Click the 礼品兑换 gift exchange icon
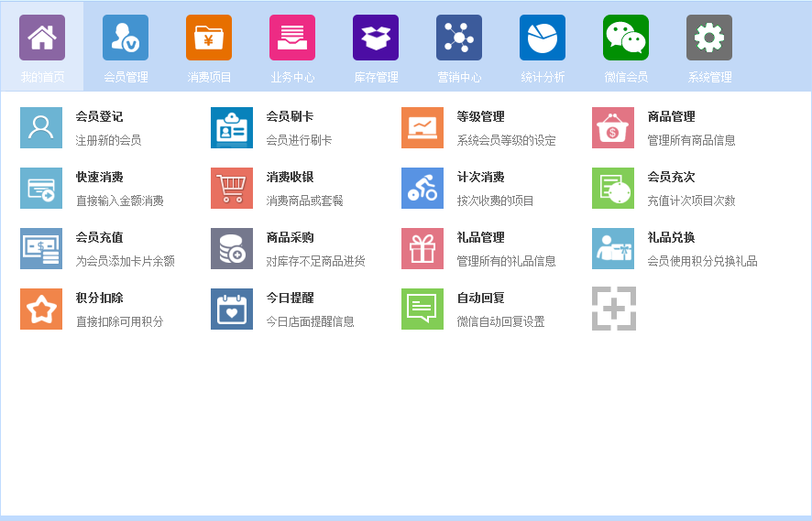The image size is (812, 521). [x=612, y=249]
